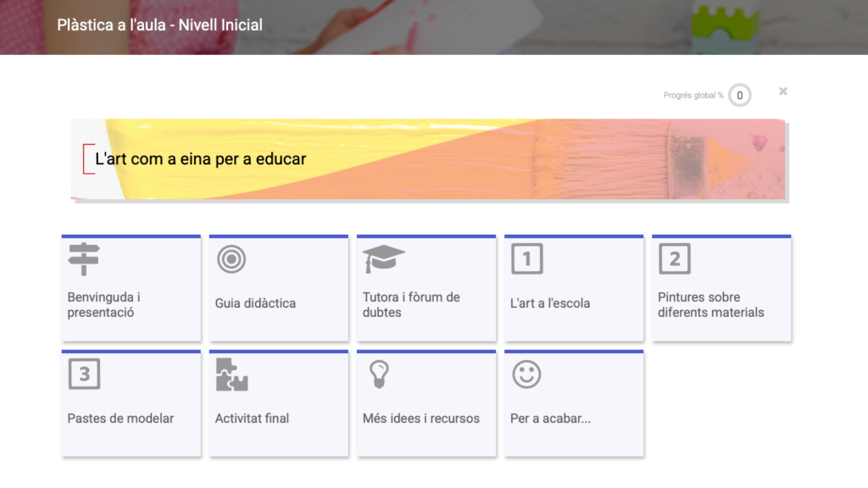Viewport: 868px width, 488px height.
Task: Click the graduation cap icon
Action: click(x=383, y=258)
